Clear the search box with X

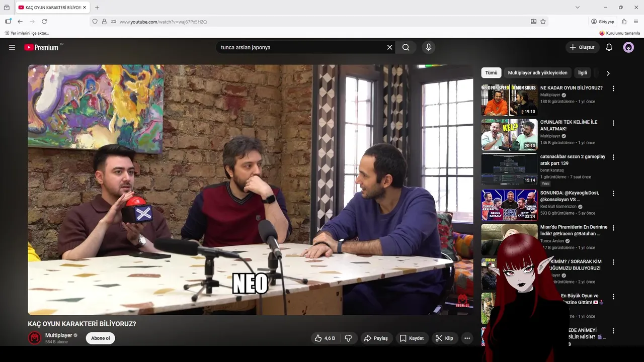click(389, 47)
